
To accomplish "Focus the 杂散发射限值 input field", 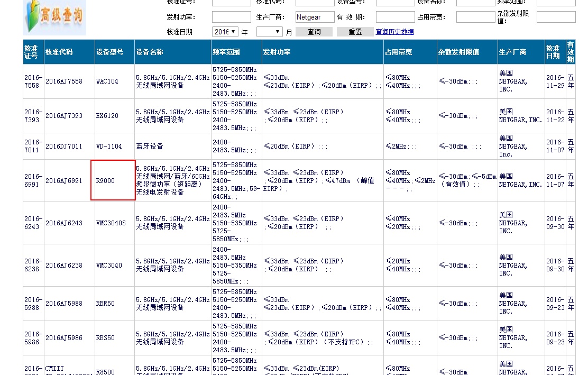I will click(x=556, y=17).
